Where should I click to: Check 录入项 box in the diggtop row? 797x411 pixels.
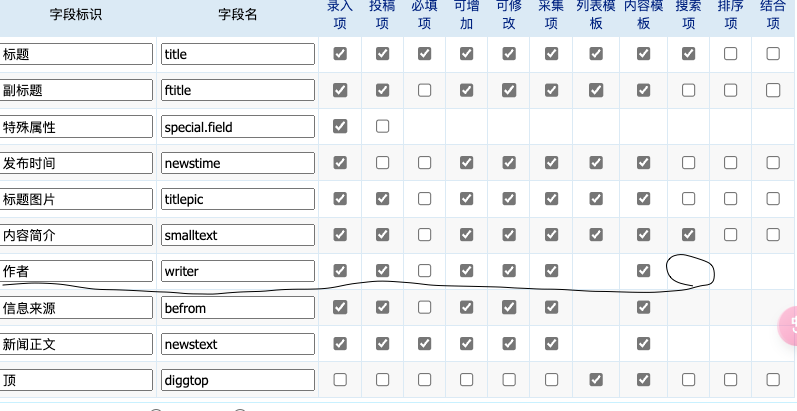click(340, 380)
